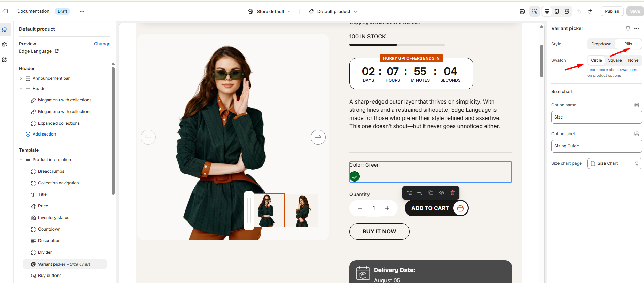Image resolution: width=644 pixels, height=283 pixels.
Task: Switch to mobile preview view
Action: tap(557, 11)
